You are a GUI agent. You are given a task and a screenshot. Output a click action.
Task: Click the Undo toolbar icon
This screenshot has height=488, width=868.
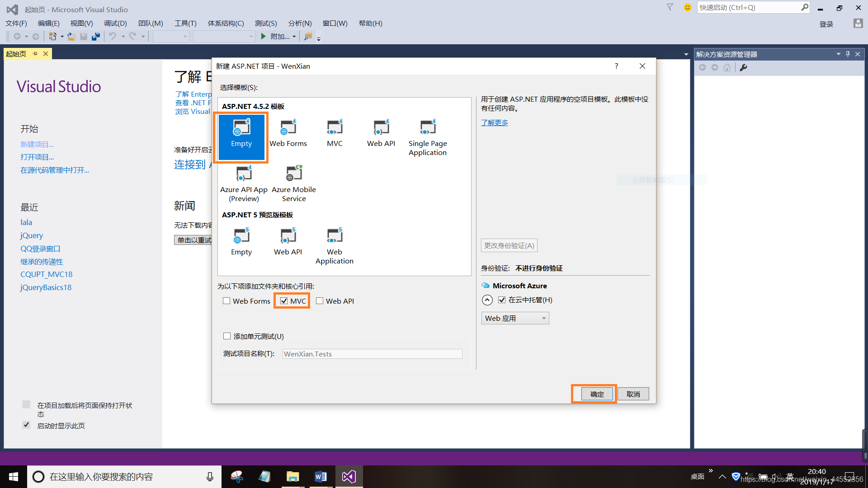pyautogui.click(x=113, y=36)
